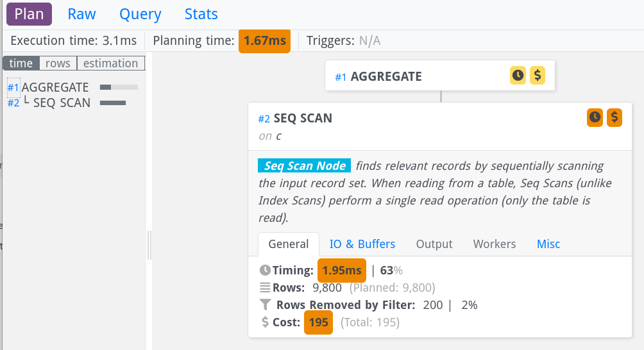Open the IO & Buffers tab
This screenshot has width=644, height=350.
pos(362,244)
